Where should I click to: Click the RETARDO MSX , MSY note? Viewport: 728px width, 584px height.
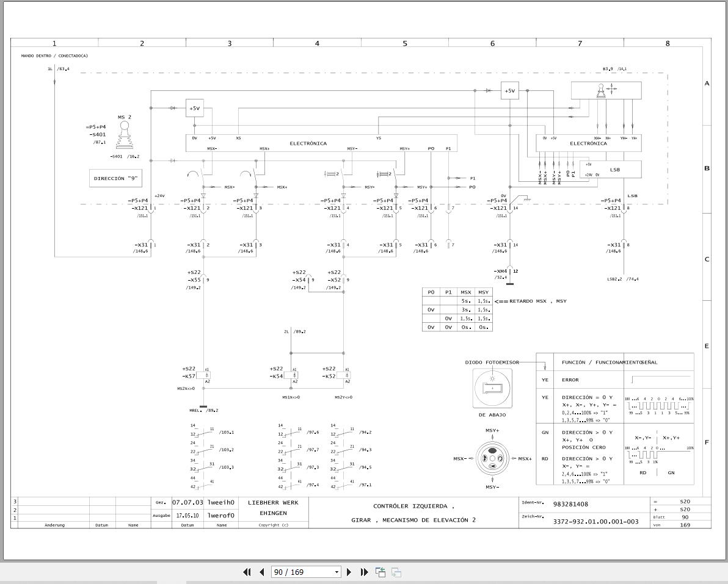point(537,301)
